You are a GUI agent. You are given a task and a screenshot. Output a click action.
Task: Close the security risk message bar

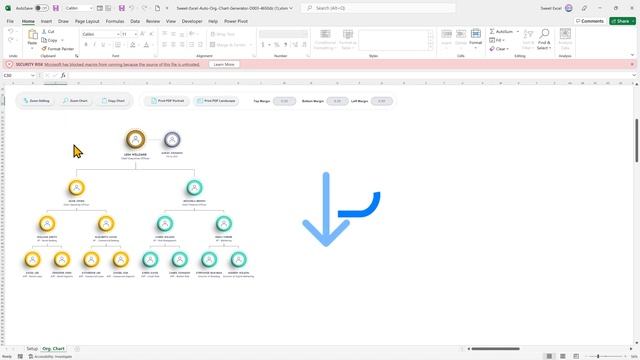[x=632, y=64]
